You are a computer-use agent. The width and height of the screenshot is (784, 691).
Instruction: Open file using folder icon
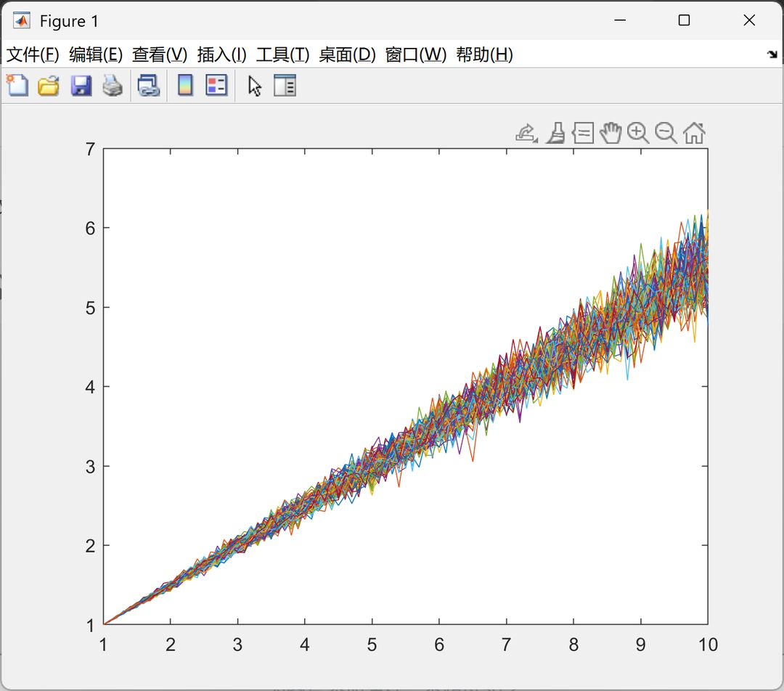[49, 86]
